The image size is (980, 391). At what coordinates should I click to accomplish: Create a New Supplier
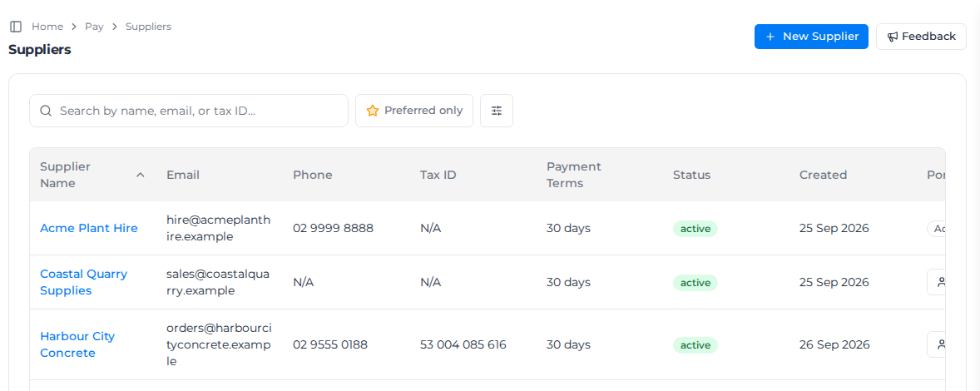pos(811,37)
